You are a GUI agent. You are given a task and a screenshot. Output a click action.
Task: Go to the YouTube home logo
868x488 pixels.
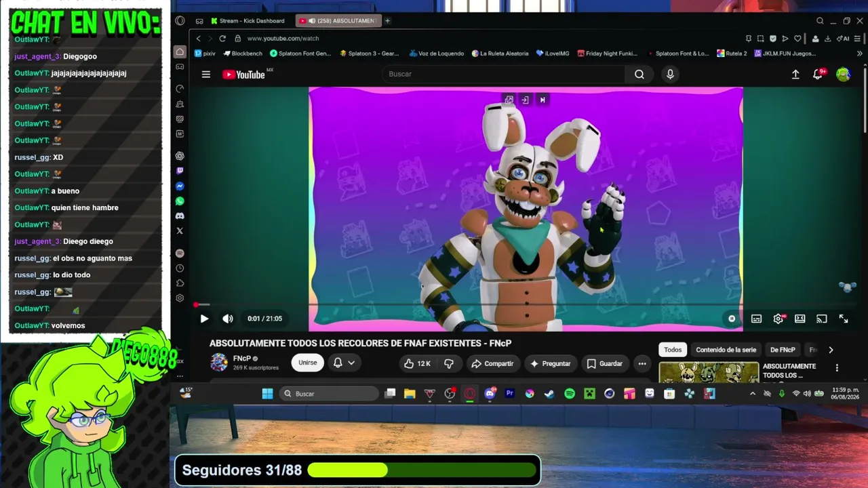coord(244,75)
